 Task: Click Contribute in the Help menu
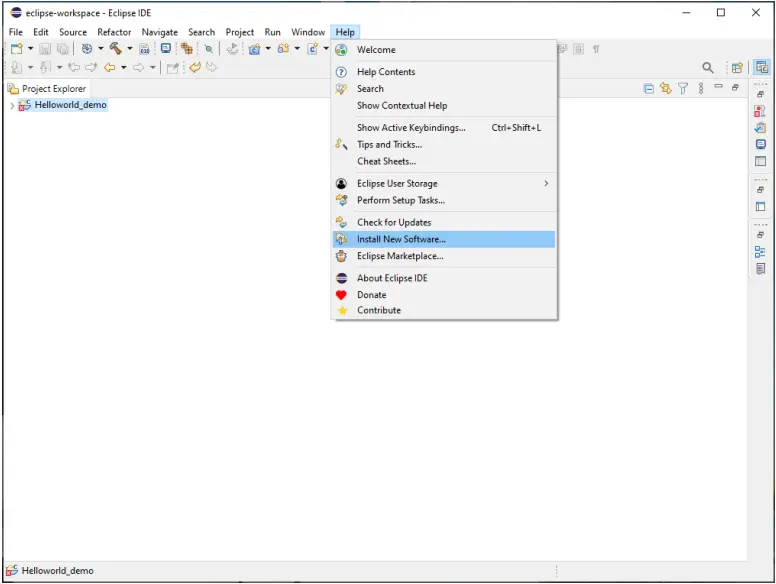444,310
